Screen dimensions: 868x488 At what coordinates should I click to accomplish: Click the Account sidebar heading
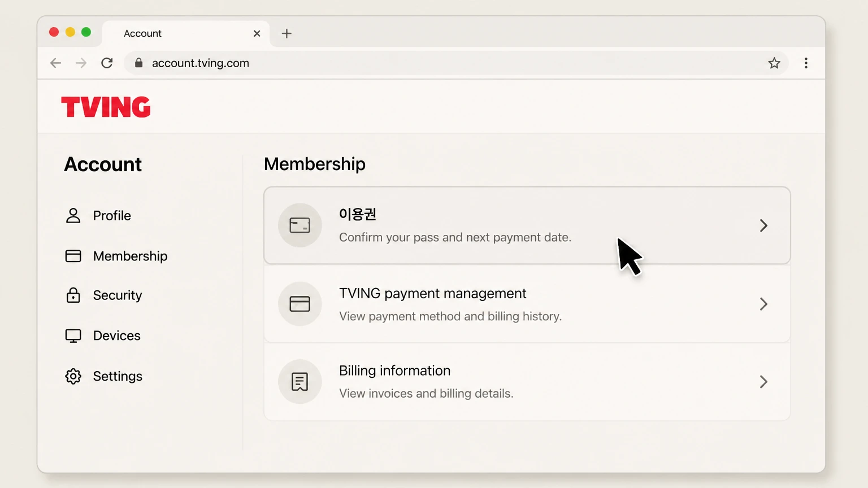(x=103, y=164)
